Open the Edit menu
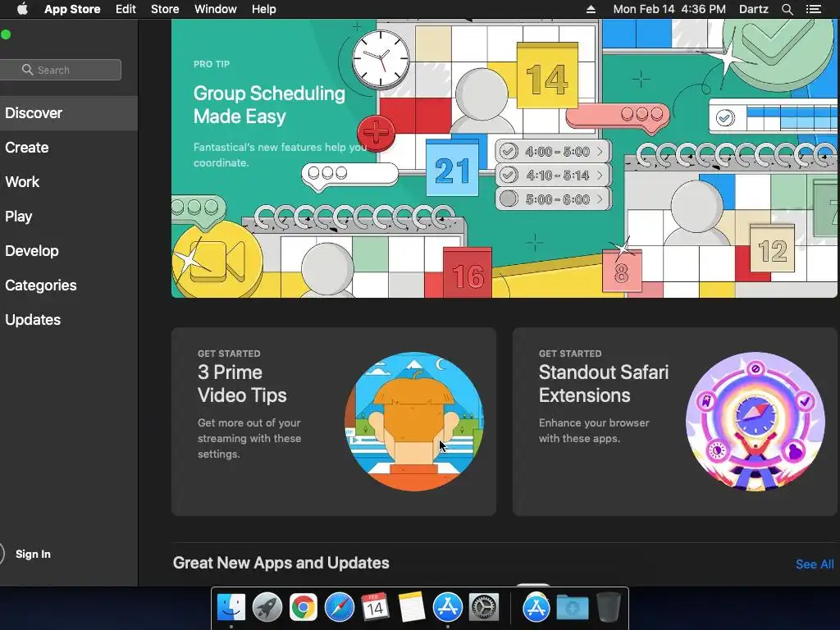 (126, 9)
